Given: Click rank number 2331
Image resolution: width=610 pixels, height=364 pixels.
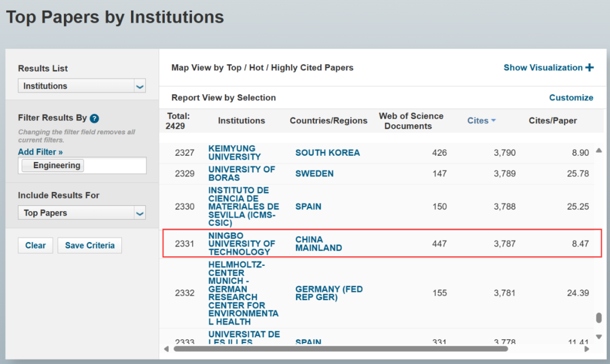Looking at the screenshot, I should coord(184,244).
